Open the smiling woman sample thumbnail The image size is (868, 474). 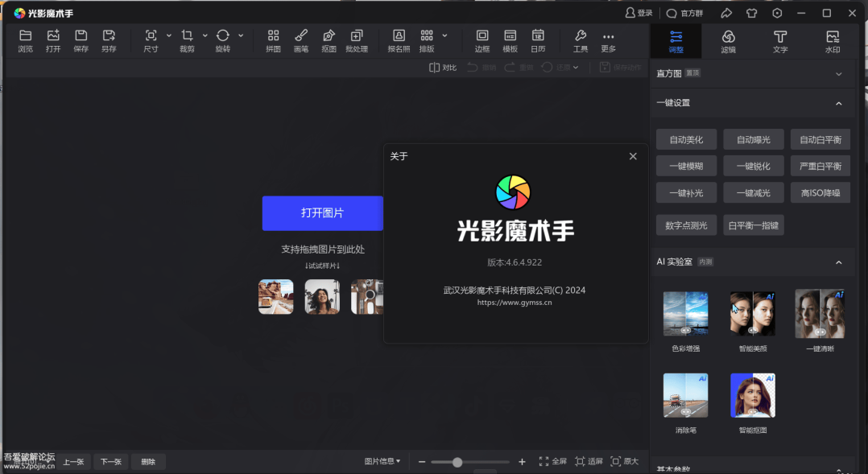coord(322,297)
